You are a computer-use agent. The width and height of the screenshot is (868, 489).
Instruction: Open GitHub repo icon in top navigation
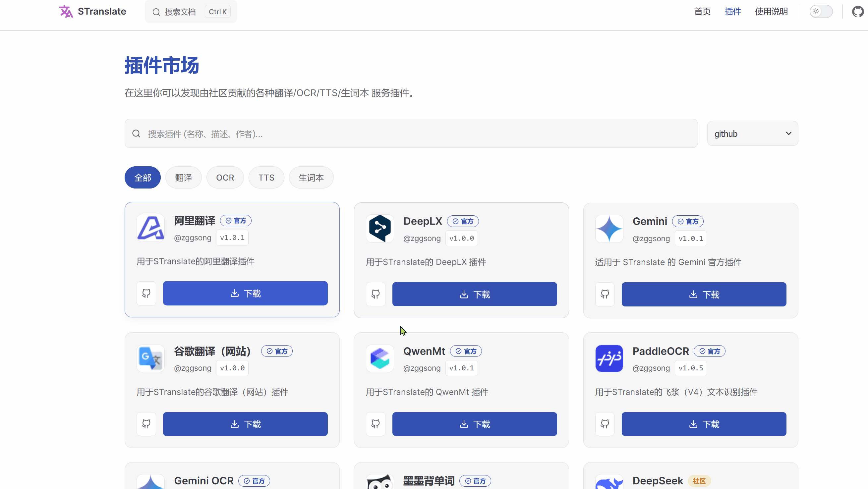pos(857,12)
